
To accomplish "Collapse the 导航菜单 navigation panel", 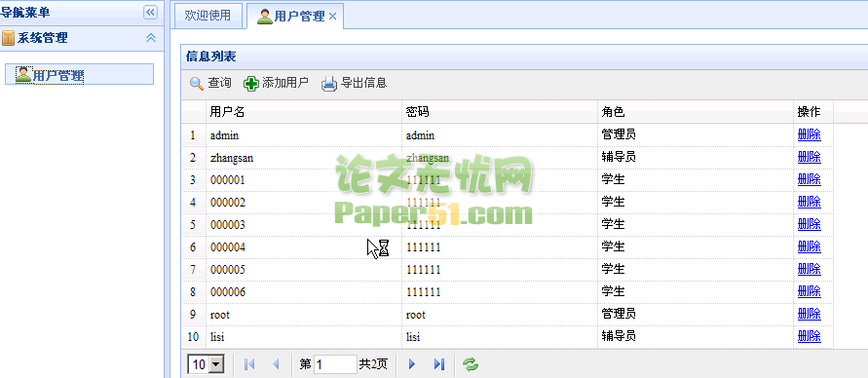I will pyautogui.click(x=150, y=12).
